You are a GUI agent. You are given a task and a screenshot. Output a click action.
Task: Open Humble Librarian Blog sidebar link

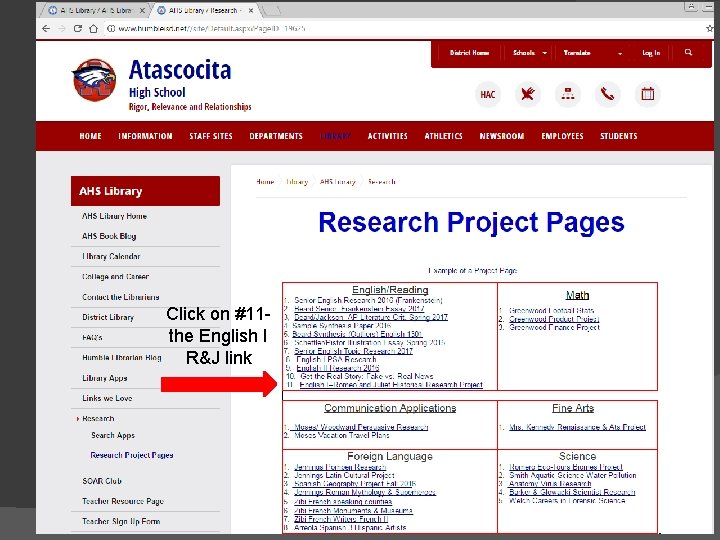click(x=122, y=357)
